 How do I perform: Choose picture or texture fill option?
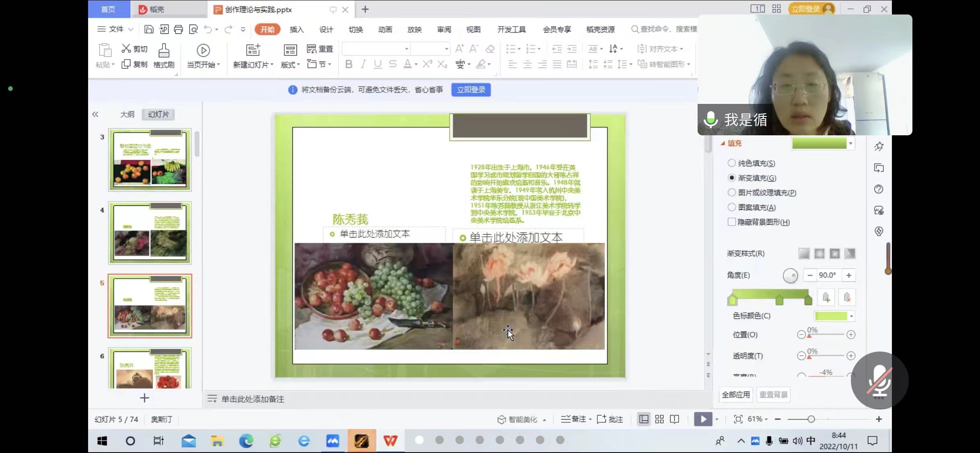click(x=732, y=192)
